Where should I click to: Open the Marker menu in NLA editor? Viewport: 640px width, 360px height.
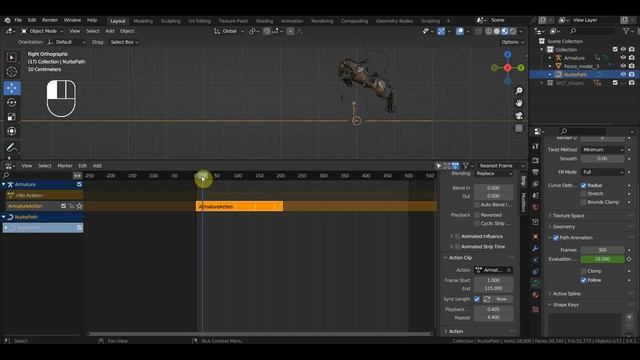pos(64,166)
